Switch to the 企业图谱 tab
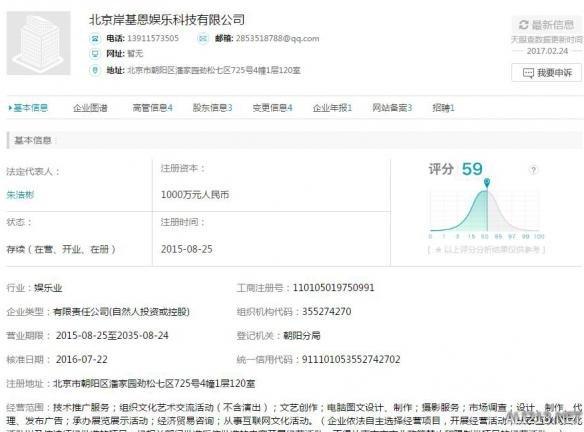 click(90, 108)
